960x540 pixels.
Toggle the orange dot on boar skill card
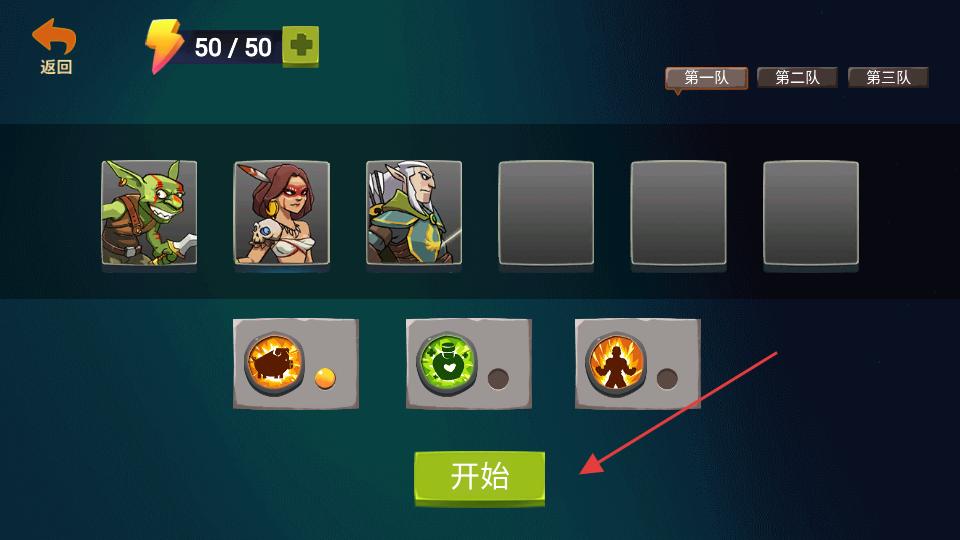pos(325,378)
